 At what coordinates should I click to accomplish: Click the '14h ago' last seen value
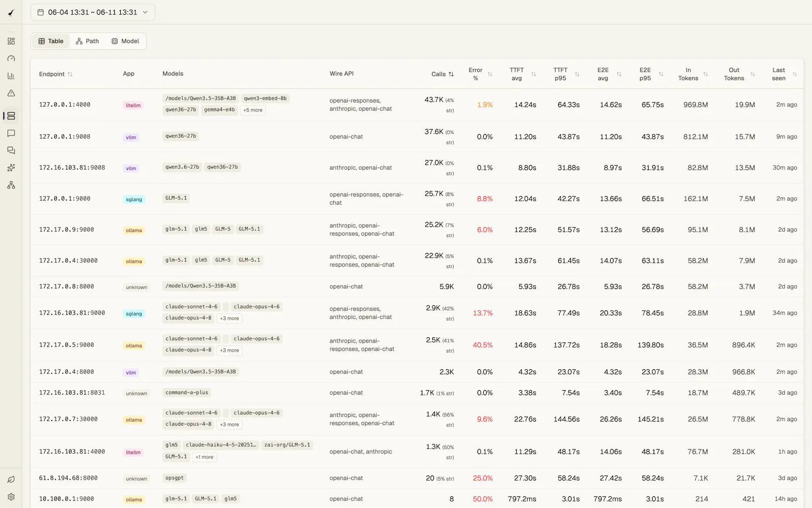[x=786, y=499]
